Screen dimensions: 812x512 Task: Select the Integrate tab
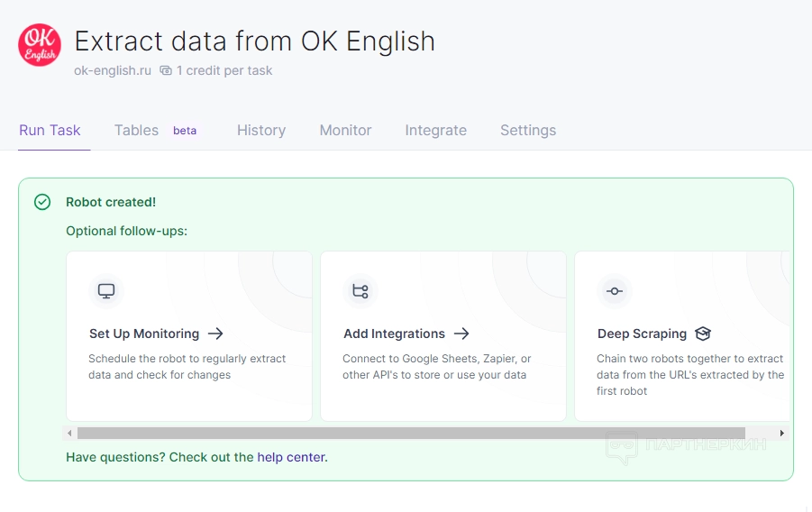[x=435, y=130]
